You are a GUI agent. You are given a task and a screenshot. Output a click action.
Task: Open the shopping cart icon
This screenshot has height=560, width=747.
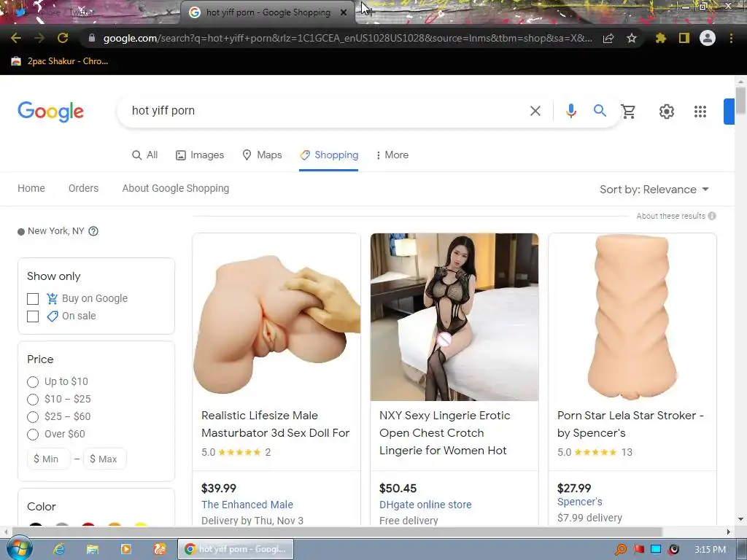click(x=628, y=112)
